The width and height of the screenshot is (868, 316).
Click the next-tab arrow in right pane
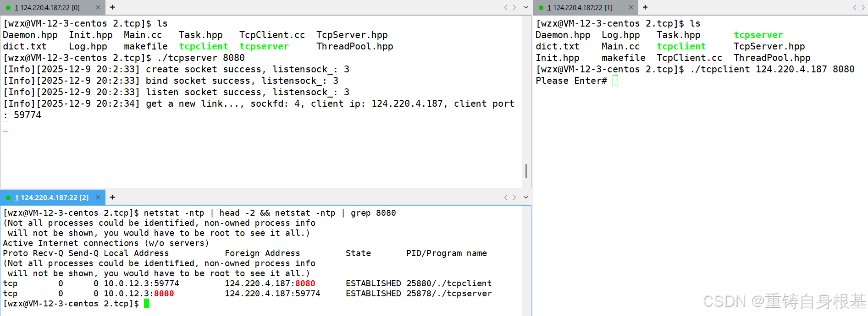point(863,7)
